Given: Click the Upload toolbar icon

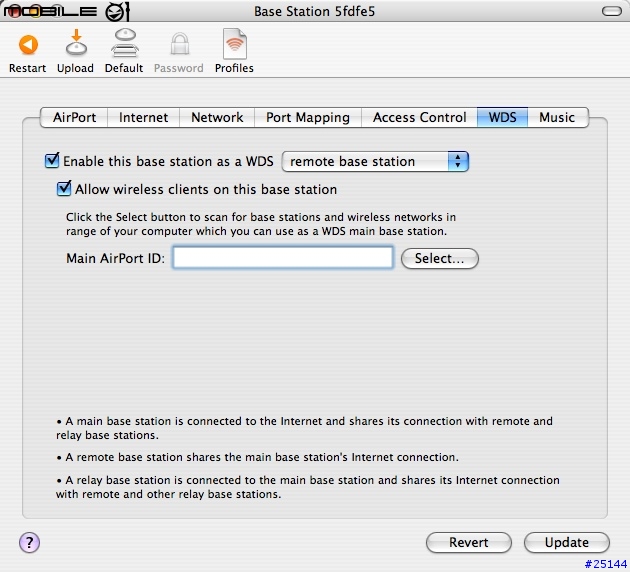Looking at the screenshot, I should (x=76, y=43).
